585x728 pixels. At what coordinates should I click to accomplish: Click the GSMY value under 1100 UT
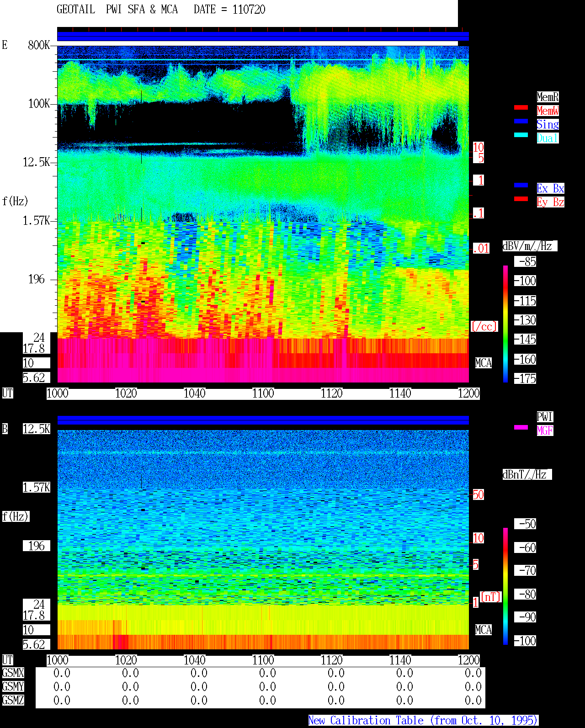pyautogui.click(x=268, y=687)
